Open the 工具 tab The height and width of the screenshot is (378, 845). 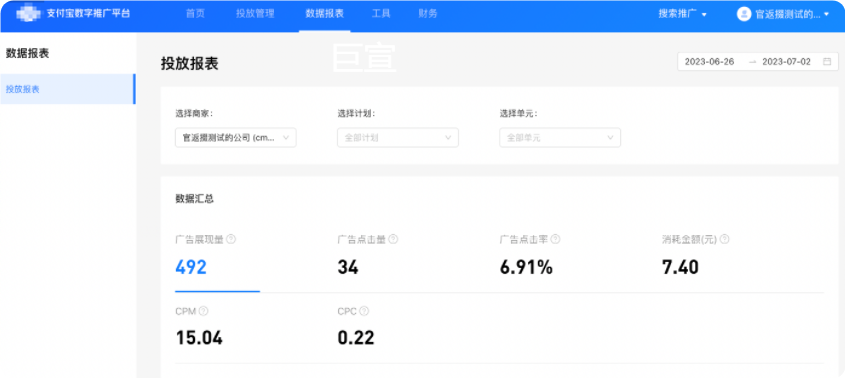[x=381, y=14]
